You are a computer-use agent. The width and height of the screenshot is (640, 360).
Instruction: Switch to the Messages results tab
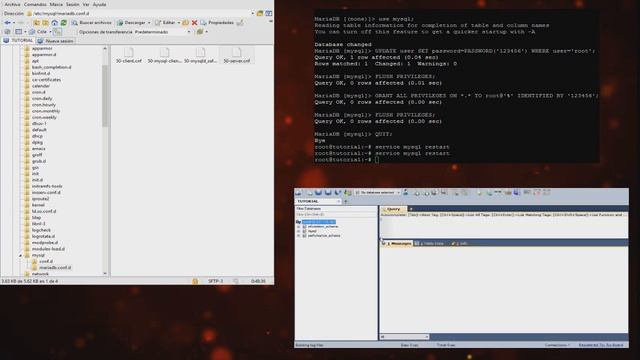(398, 244)
